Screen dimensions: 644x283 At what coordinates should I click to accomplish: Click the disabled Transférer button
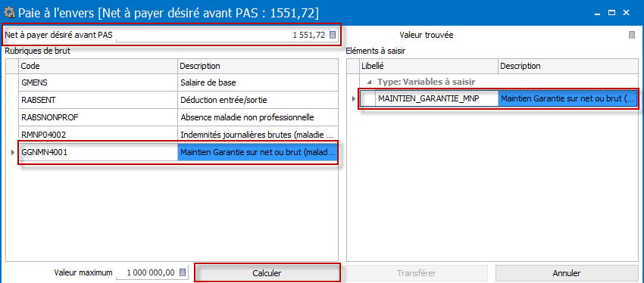[x=417, y=273]
